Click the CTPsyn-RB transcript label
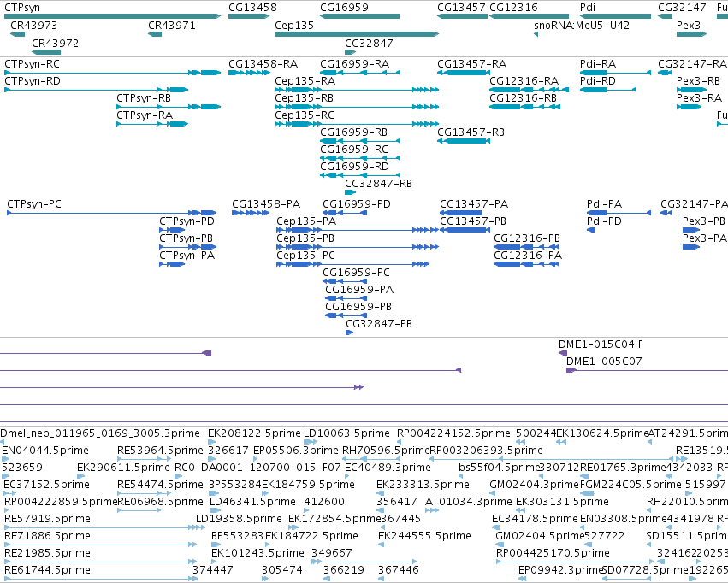 (x=144, y=98)
